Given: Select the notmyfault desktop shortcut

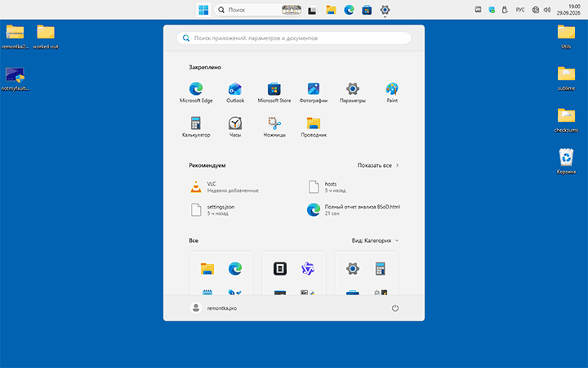Looking at the screenshot, I should (15, 79).
